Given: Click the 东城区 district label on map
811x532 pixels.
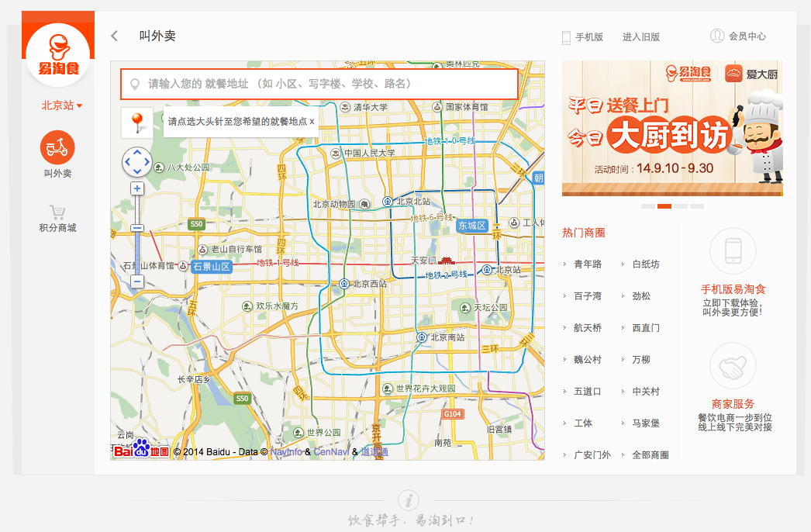Looking at the screenshot, I should pos(471,226).
